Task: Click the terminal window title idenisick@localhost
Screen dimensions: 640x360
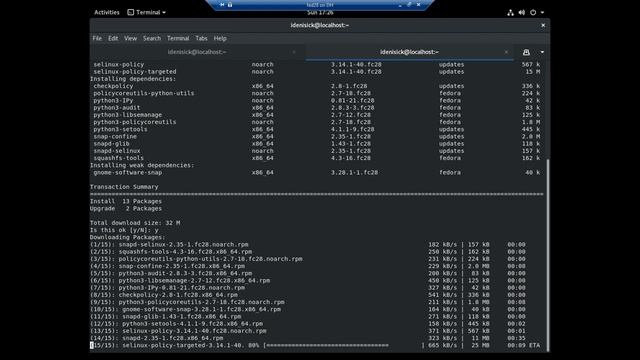Action: [x=320, y=25]
